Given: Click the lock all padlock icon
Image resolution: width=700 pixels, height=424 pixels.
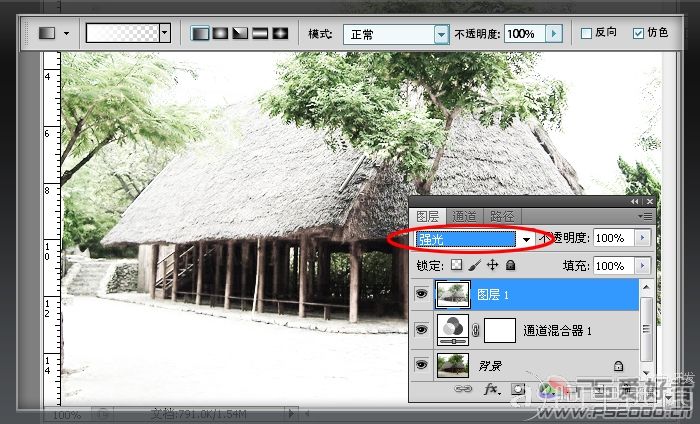Looking at the screenshot, I should [510, 266].
